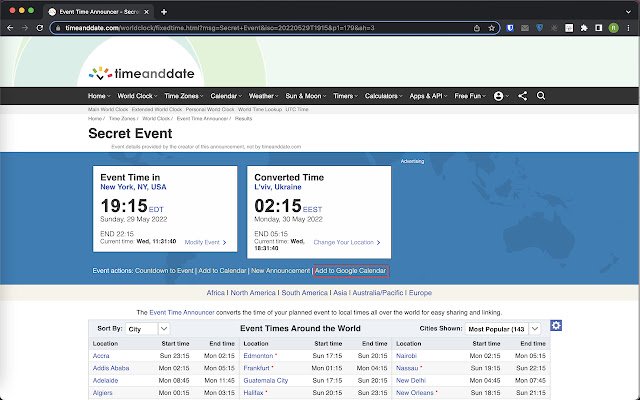Open Adelaide city link
The width and height of the screenshot is (640, 400).
[x=105, y=380]
